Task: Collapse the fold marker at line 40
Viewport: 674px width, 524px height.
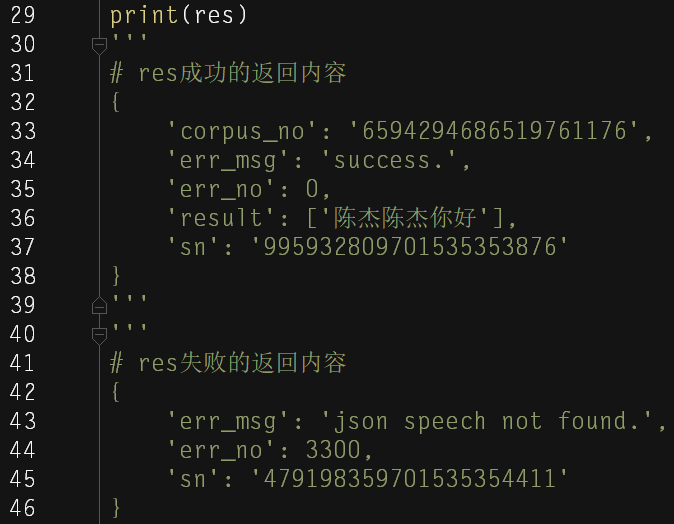Action: [x=99, y=334]
